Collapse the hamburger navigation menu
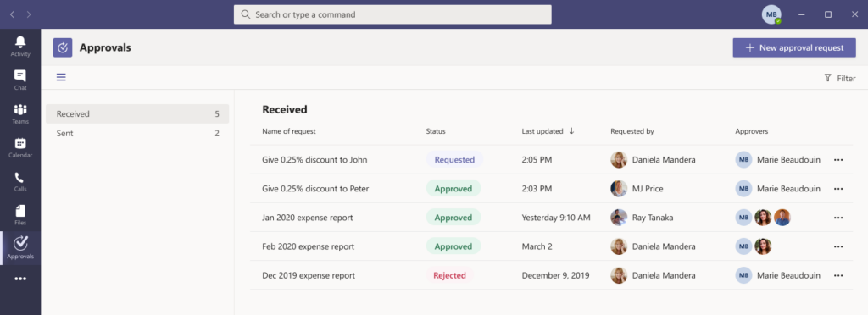Screen dimensions: 868x315 pos(61,77)
